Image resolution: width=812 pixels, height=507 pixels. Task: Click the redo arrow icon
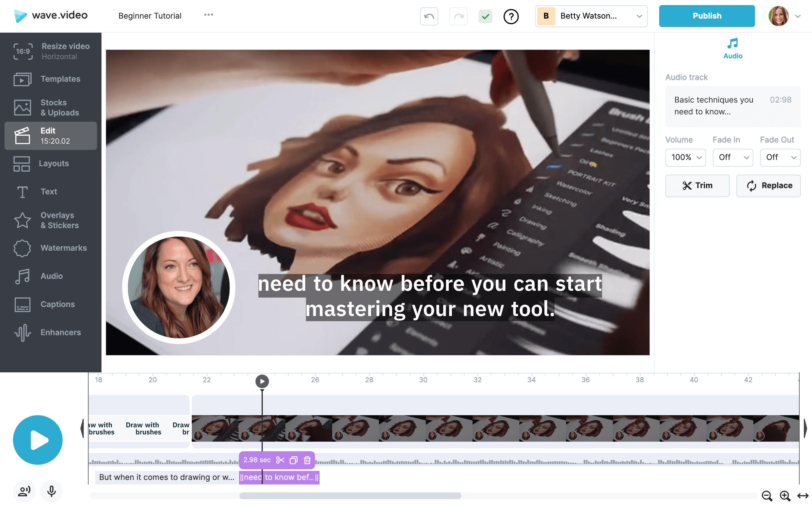tap(458, 16)
